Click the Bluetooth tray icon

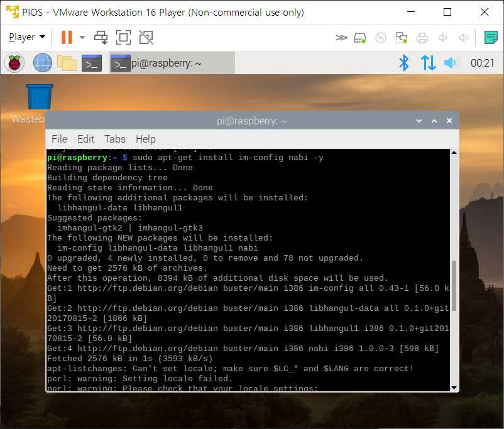pos(404,63)
